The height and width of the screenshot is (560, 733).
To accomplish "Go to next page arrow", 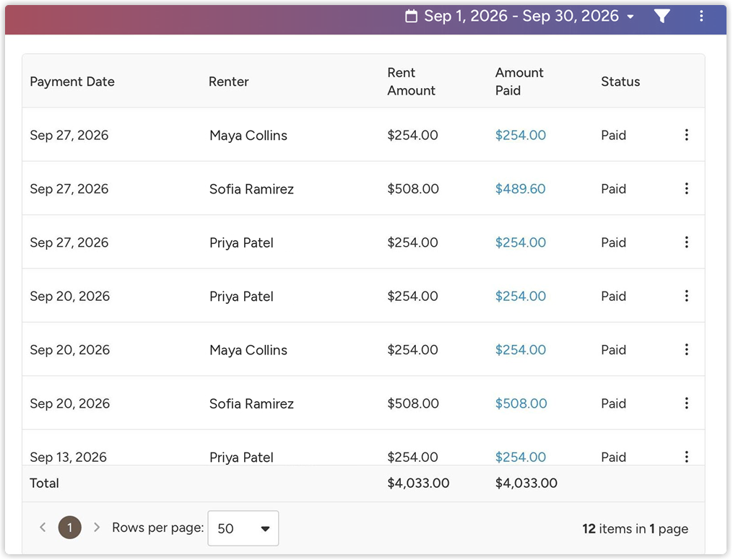I will (97, 528).
